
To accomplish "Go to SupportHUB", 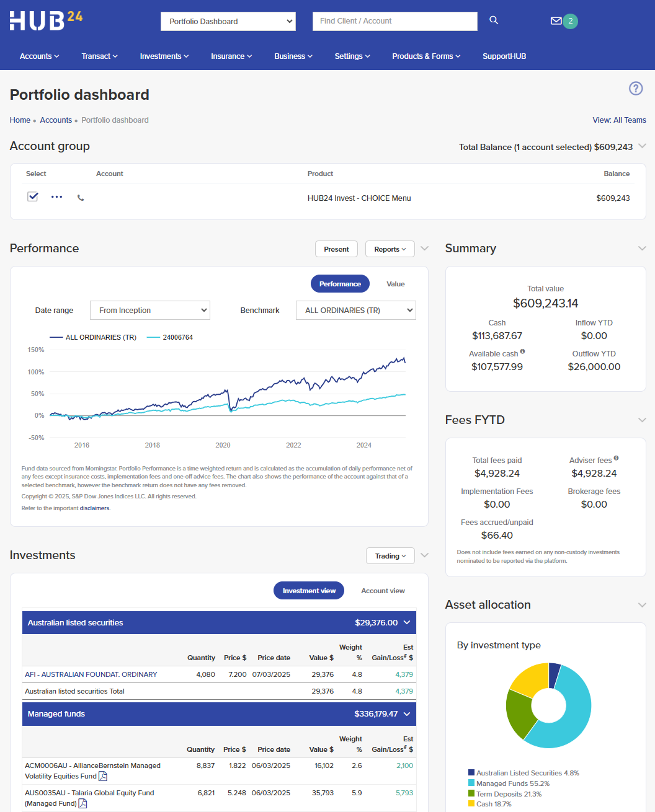I will (x=504, y=56).
